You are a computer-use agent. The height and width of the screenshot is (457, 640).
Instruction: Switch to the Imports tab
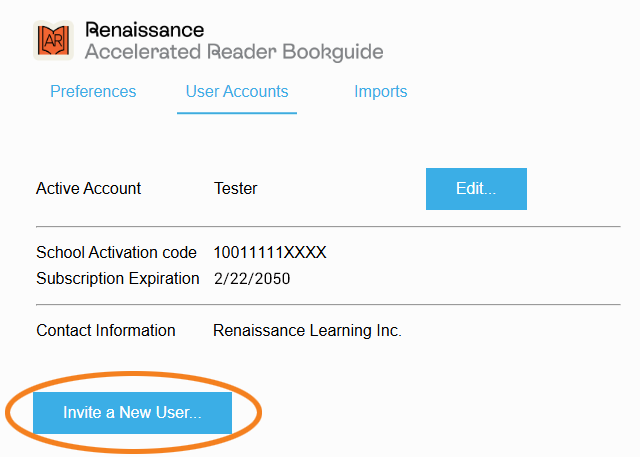point(380,91)
